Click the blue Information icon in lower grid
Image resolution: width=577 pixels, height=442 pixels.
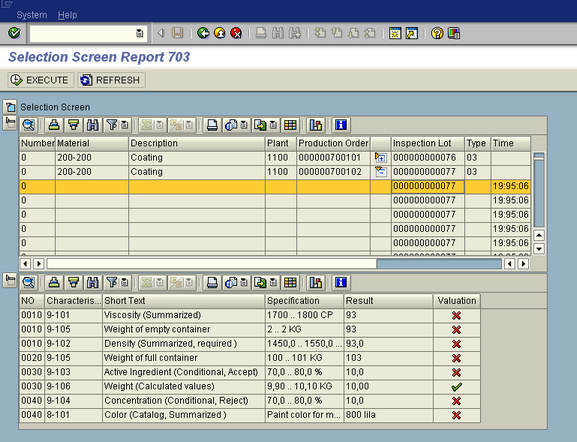coord(341,283)
